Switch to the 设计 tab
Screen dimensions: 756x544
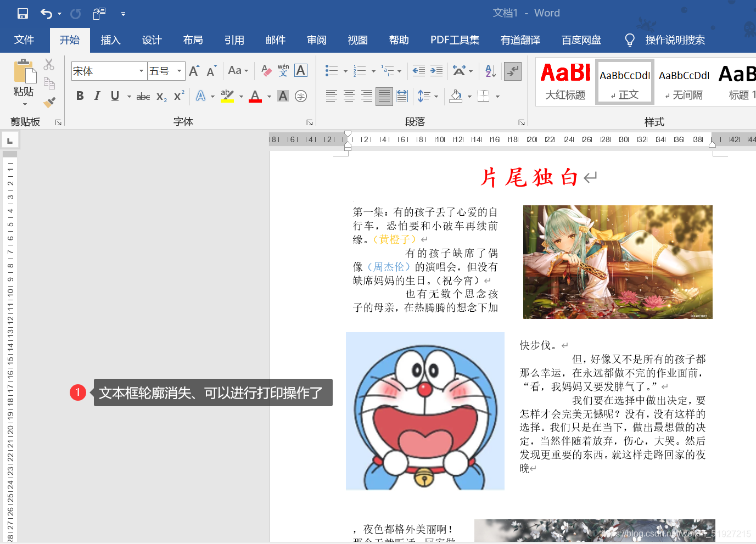[x=152, y=40]
